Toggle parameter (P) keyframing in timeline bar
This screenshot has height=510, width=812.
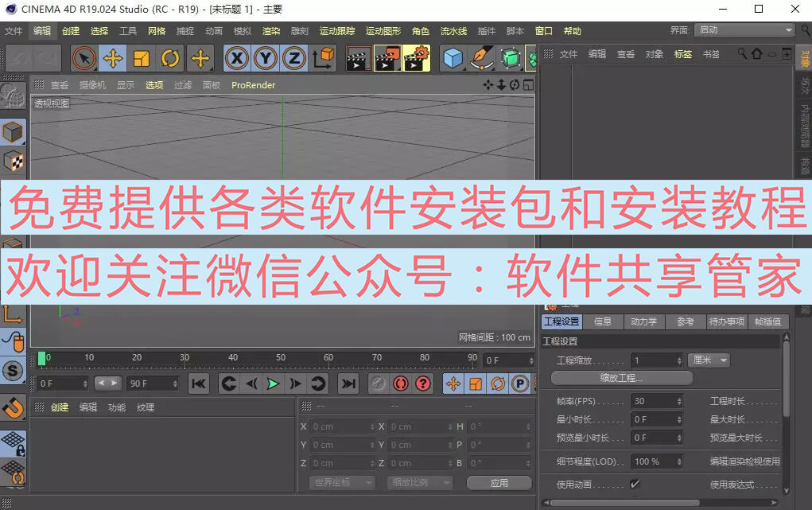[x=520, y=383]
